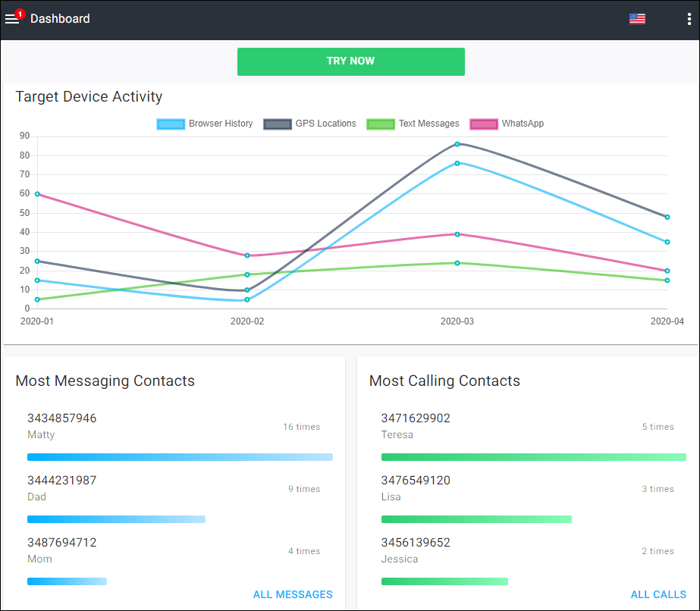The height and width of the screenshot is (611, 700).
Task: Open the ALL MESSAGES link
Action: (293, 594)
